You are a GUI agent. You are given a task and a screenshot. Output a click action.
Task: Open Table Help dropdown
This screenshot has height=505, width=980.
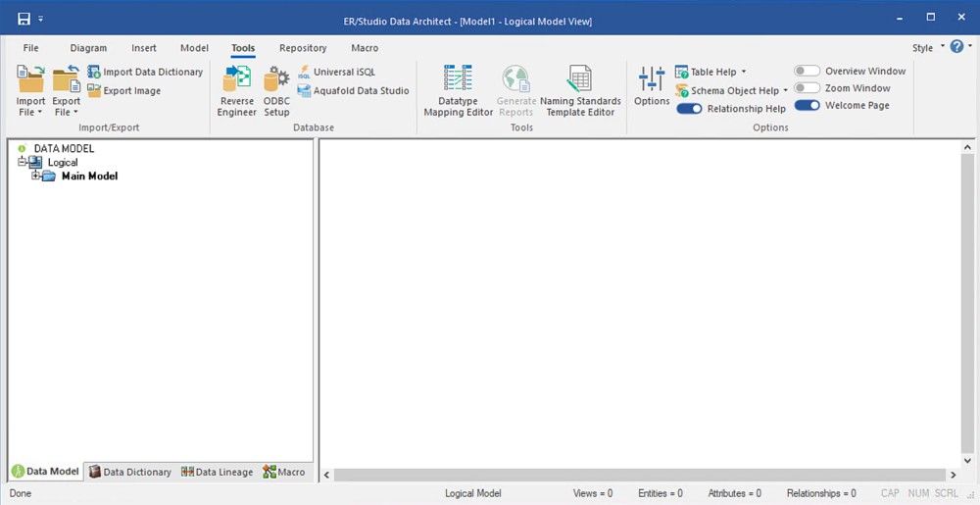click(x=710, y=72)
